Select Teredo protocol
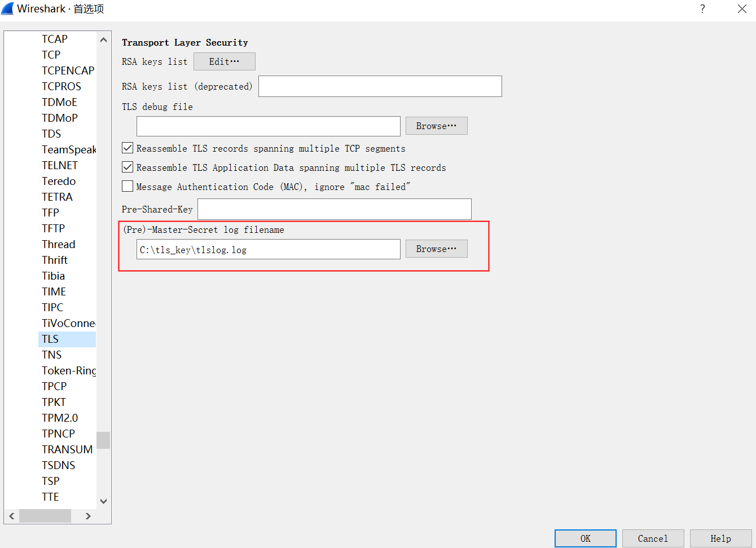This screenshot has height=548, width=756. 59,181
